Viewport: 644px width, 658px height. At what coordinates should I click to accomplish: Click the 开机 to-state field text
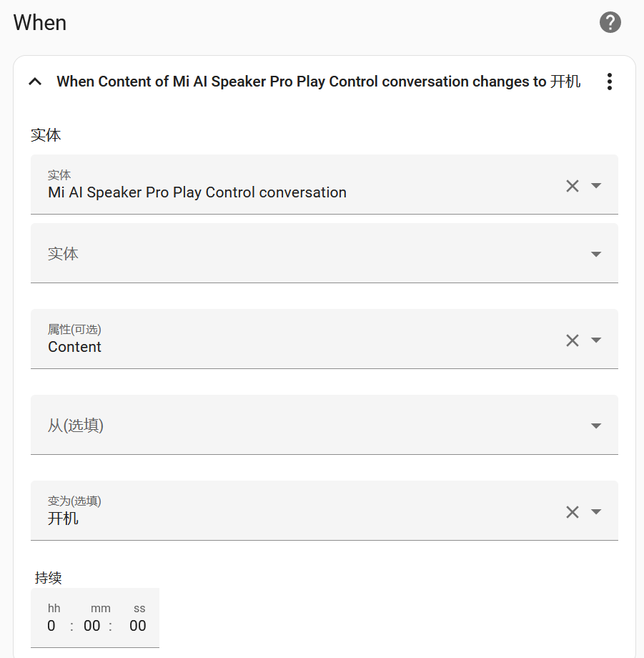(63, 519)
